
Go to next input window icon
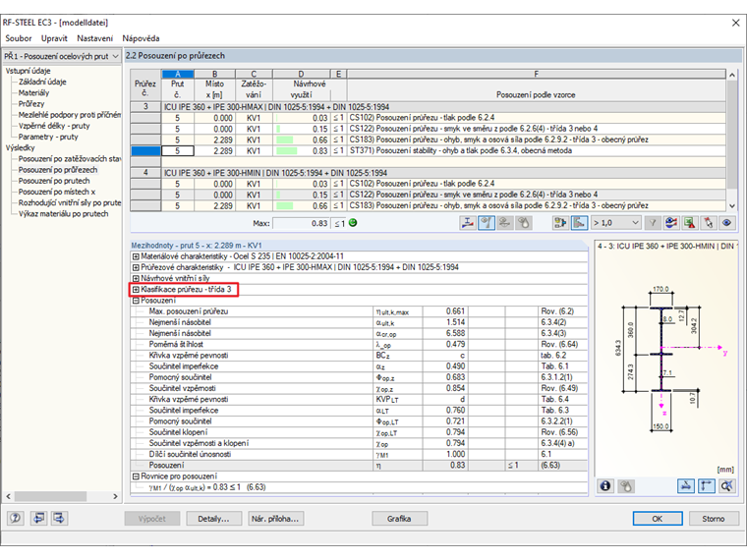tap(60, 518)
